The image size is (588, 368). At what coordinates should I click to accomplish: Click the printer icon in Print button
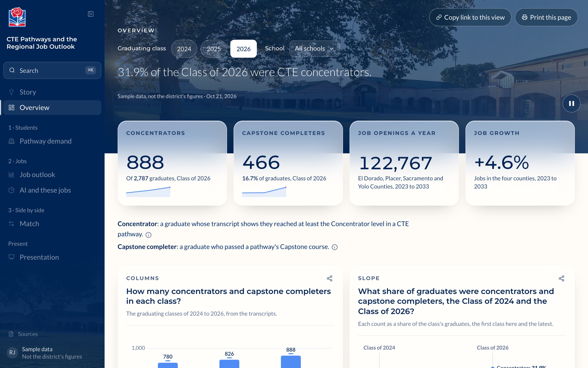coord(524,17)
